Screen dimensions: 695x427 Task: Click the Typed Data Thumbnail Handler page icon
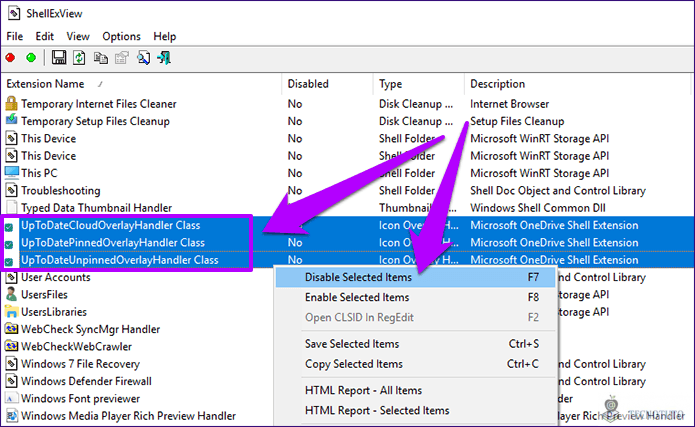[12, 208]
